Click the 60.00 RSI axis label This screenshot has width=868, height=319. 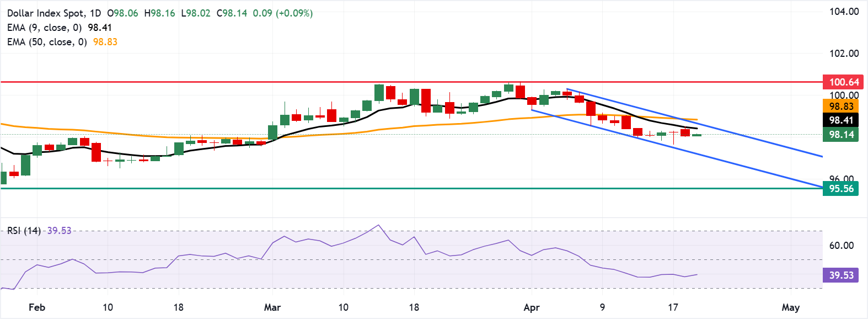842,246
